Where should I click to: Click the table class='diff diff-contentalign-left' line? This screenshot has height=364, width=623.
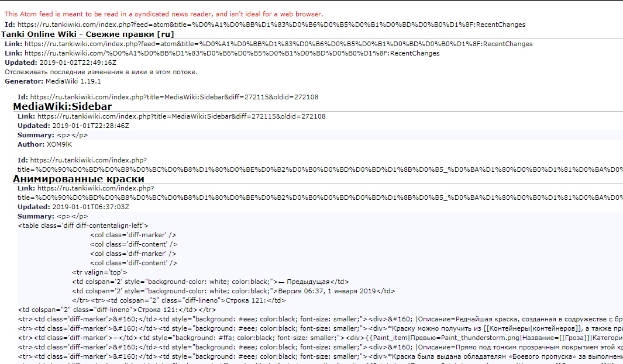[x=83, y=225]
